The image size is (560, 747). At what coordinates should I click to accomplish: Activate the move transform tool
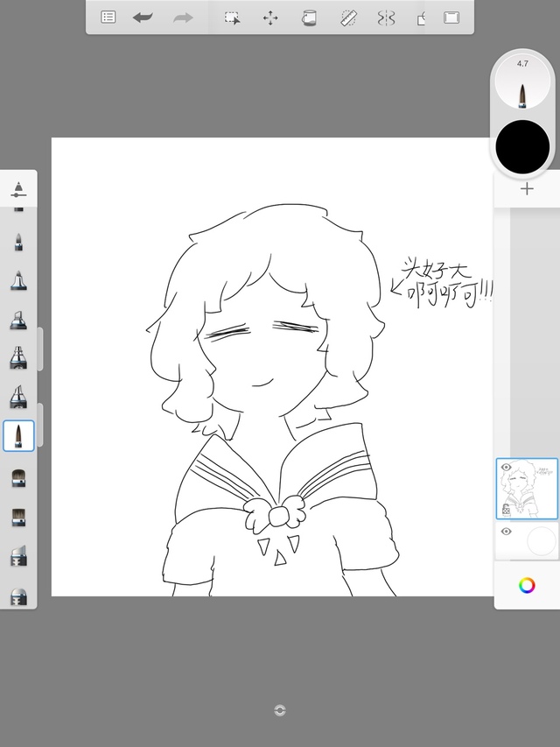tap(270, 18)
